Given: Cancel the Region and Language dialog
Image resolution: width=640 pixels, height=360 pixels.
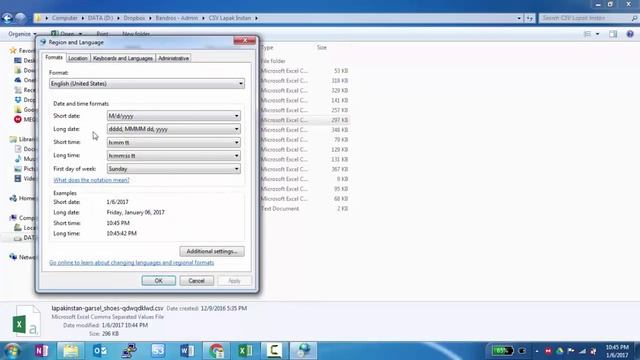Looking at the screenshot, I should coord(196,281).
